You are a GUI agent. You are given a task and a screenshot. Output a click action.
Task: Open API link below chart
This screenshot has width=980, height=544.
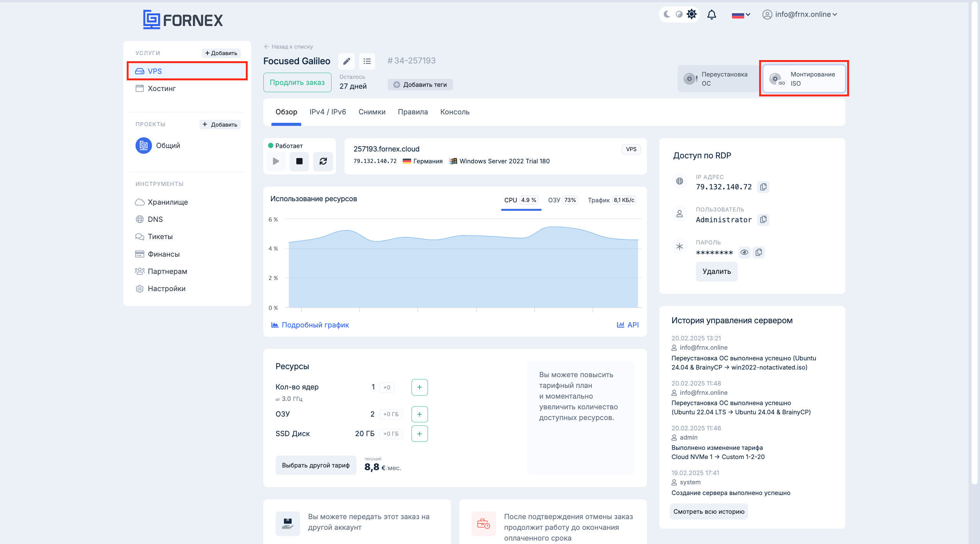click(x=628, y=325)
